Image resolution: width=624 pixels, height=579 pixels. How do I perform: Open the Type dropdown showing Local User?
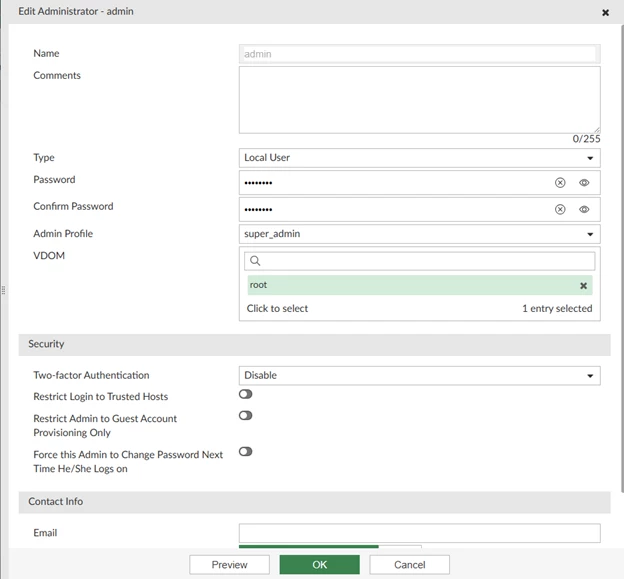pyautogui.click(x=419, y=158)
